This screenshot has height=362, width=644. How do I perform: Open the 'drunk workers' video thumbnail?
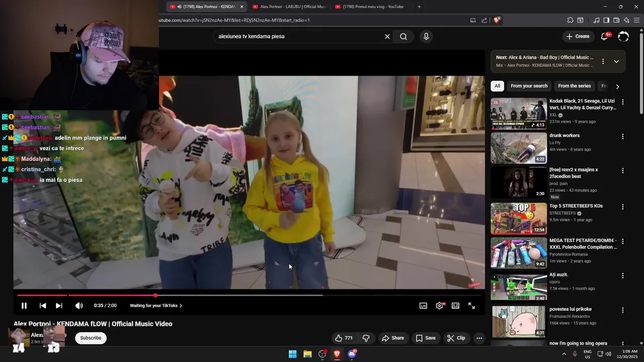[x=519, y=148]
